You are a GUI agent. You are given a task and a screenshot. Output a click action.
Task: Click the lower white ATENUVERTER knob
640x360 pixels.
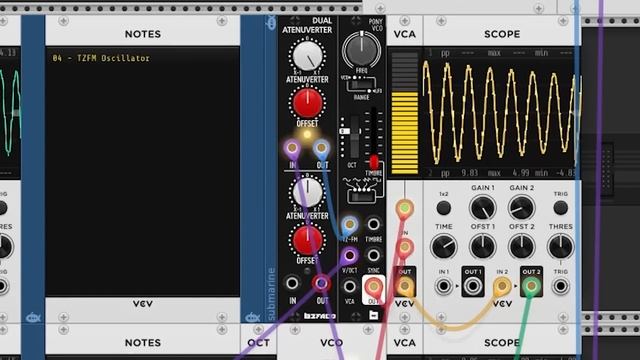click(307, 192)
